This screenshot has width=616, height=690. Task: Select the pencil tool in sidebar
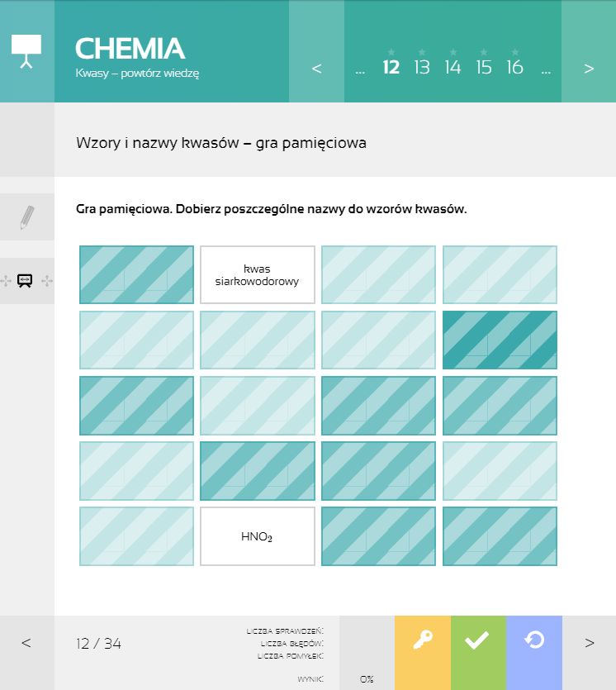pyautogui.click(x=26, y=217)
